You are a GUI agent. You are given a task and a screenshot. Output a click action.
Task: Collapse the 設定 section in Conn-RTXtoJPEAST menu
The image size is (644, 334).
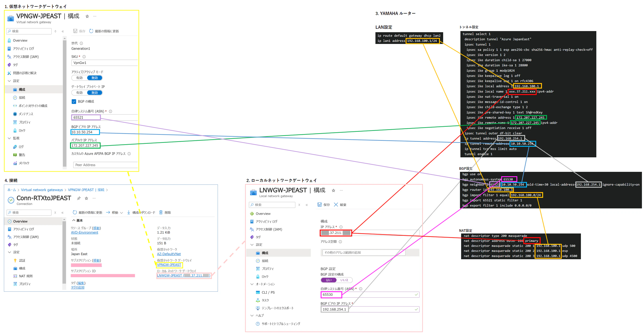tap(9, 252)
